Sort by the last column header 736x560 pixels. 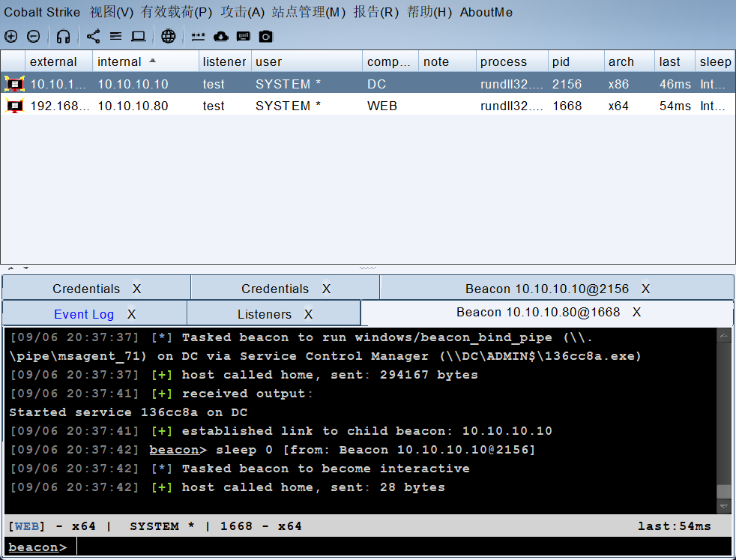click(675, 61)
